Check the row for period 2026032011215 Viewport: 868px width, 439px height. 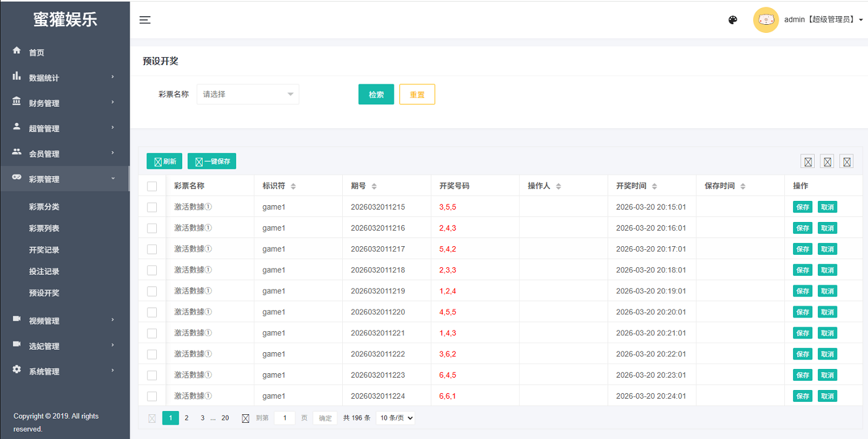152,207
